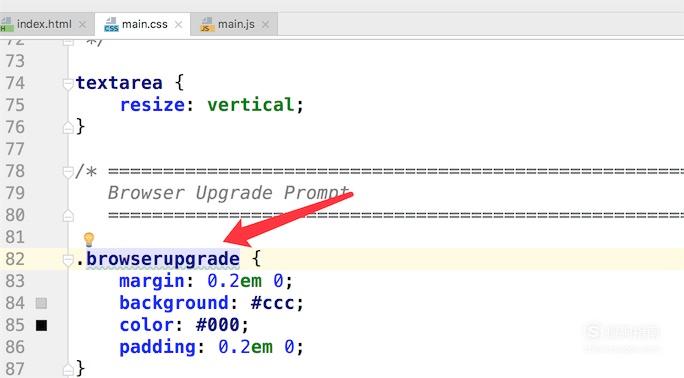Viewport: 684px width, 378px height.
Task: Click line number 82 in gutter
Action: [15, 259]
